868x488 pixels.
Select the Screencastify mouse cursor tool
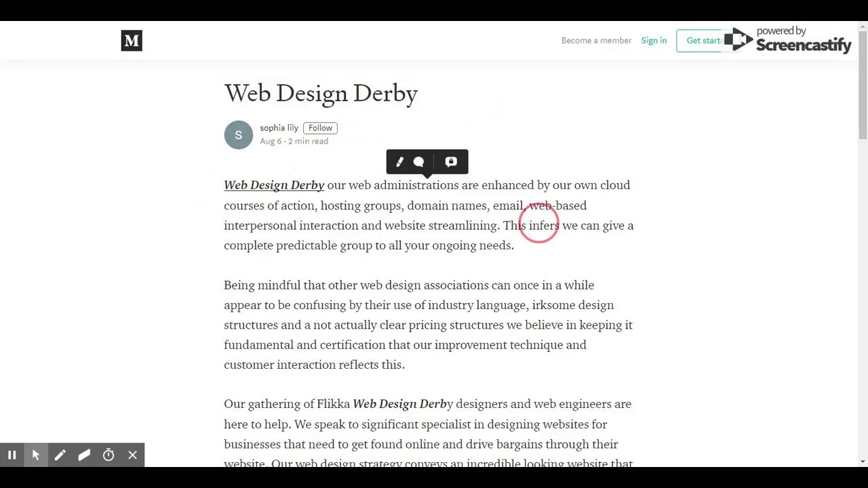[36, 455]
